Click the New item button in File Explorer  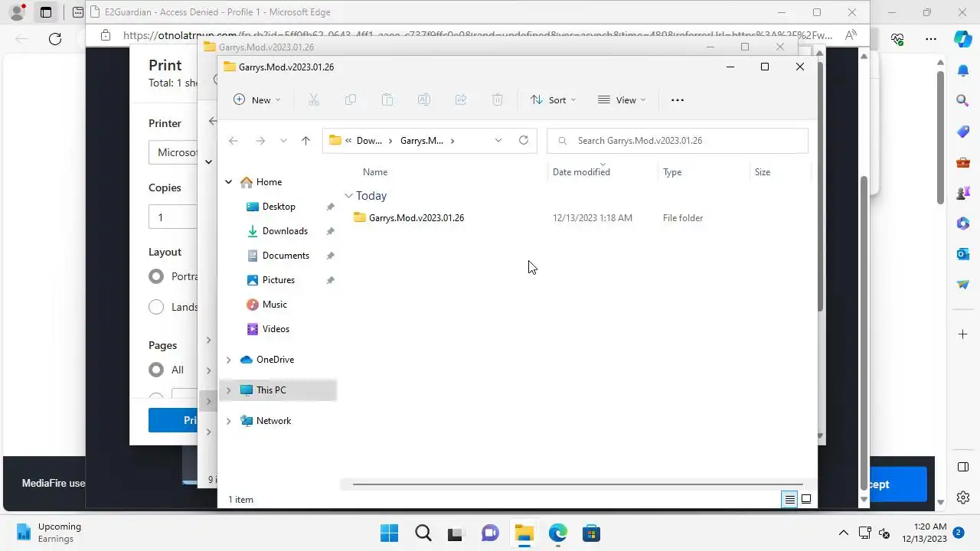pos(256,99)
